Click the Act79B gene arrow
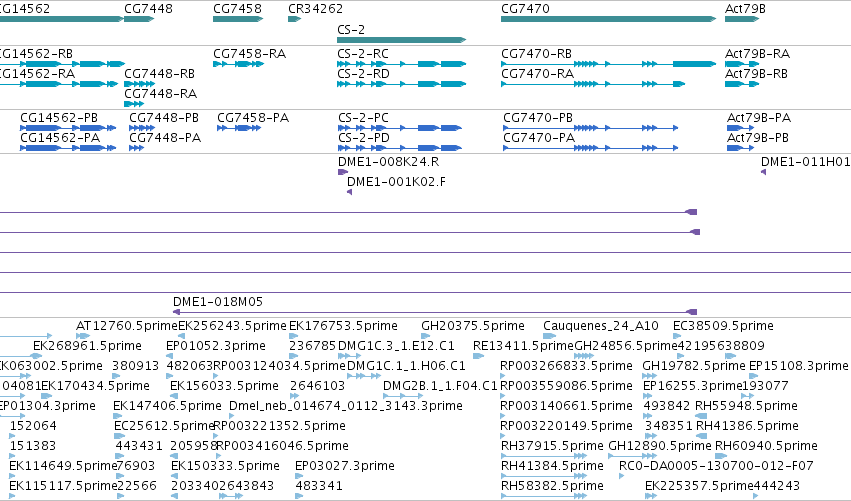 pyautogui.click(x=741, y=19)
